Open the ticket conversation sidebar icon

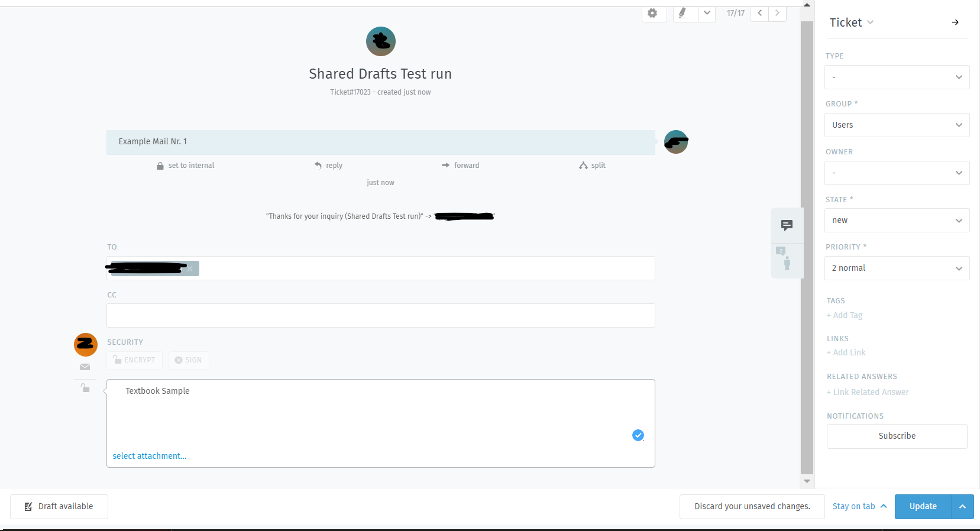coord(787,225)
